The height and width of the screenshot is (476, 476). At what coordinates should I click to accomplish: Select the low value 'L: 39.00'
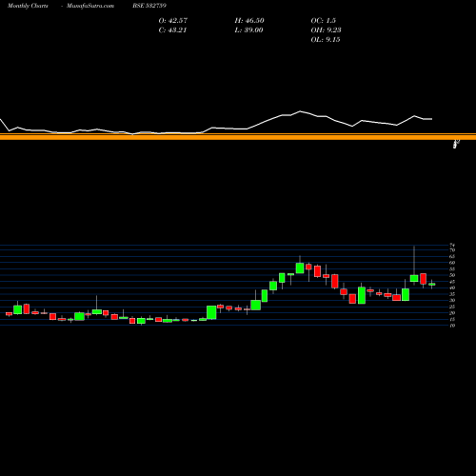248,30
